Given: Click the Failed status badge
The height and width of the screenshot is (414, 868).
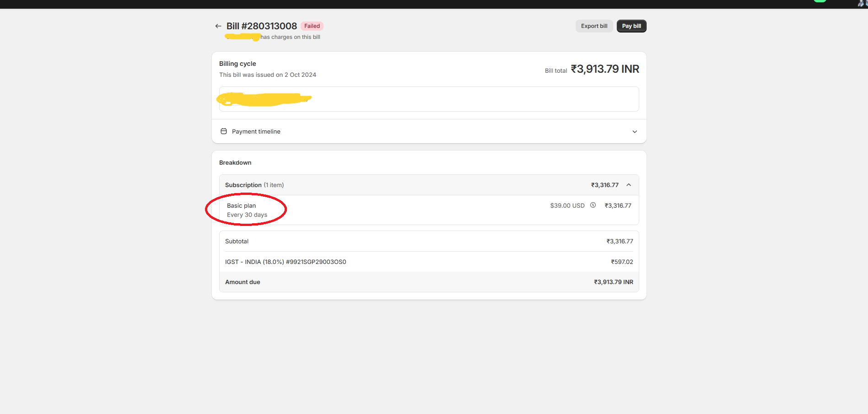Looking at the screenshot, I should click(312, 26).
